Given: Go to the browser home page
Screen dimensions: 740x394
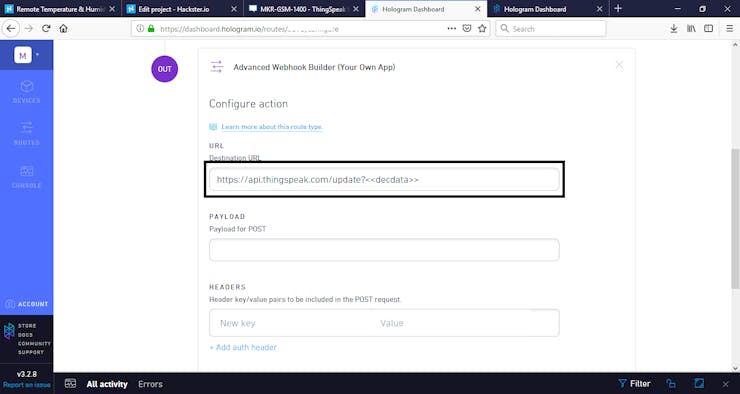Looking at the screenshot, I should click(63, 29).
